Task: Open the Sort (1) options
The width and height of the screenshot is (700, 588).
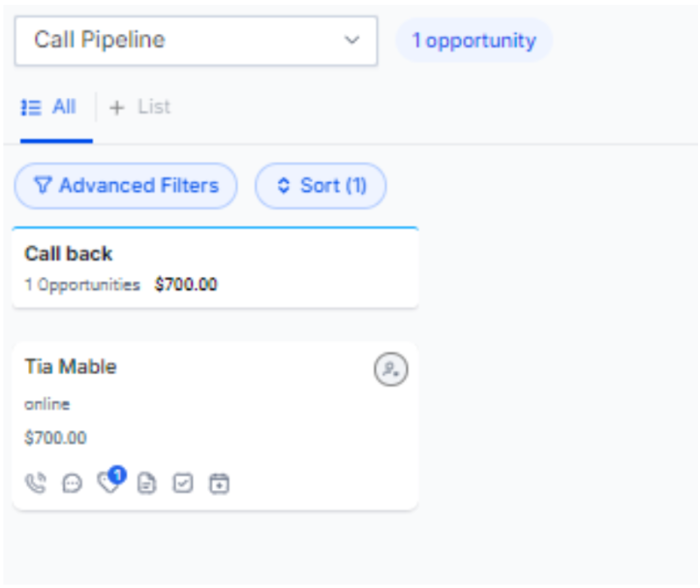Action: (320, 186)
